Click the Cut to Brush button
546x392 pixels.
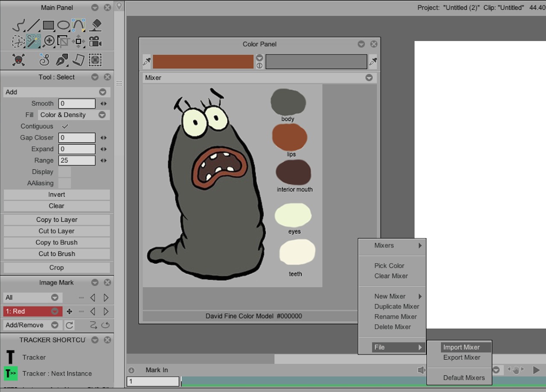pos(57,253)
